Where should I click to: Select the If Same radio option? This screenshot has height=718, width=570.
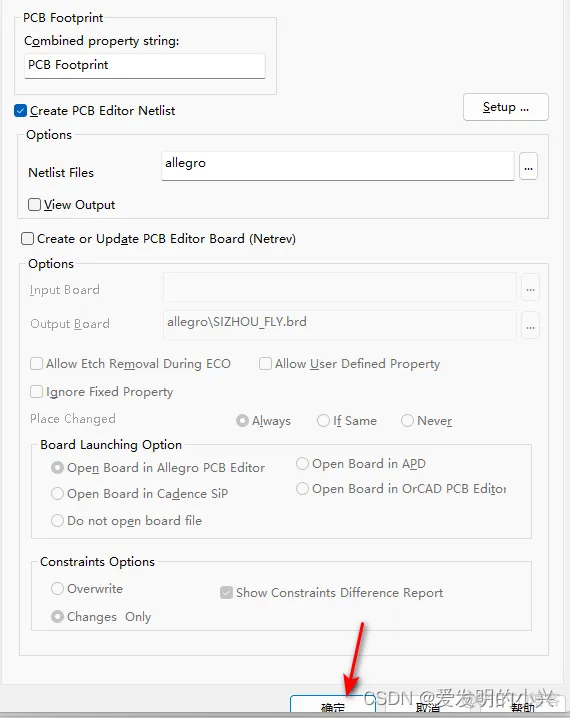[323, 420]
